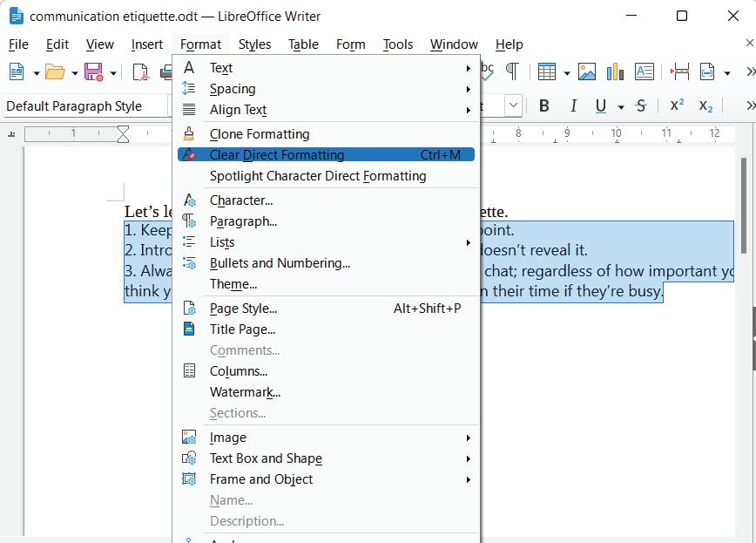This screenshot has height=543, width=756.
Task: Click the Insert Text Box icon
Action: (645, 72)
